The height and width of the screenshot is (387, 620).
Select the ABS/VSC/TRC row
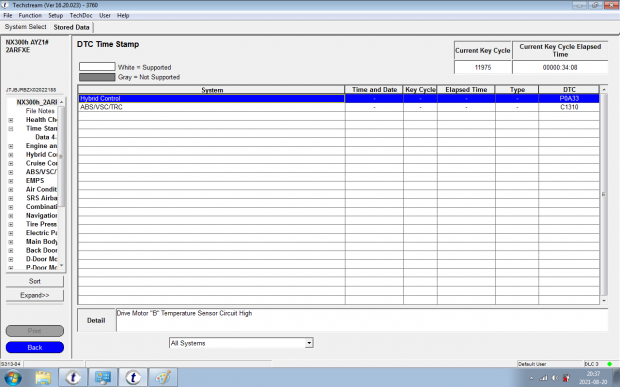click(338, 107)
